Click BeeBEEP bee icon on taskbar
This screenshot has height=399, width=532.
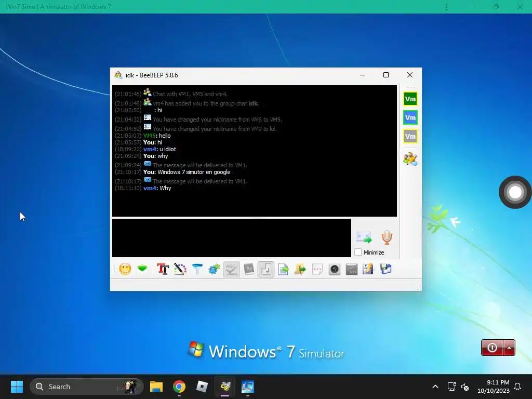click(x=225, y=387)
